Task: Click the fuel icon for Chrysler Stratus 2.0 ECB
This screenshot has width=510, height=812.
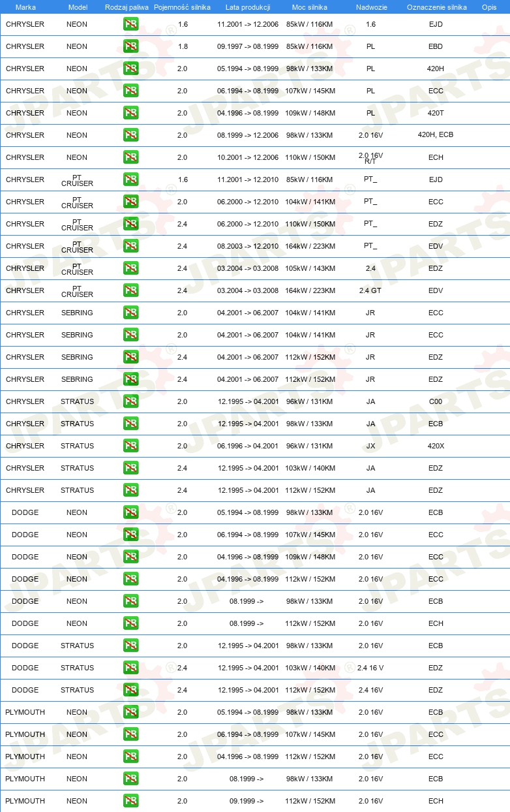Action: click(131, 424)
